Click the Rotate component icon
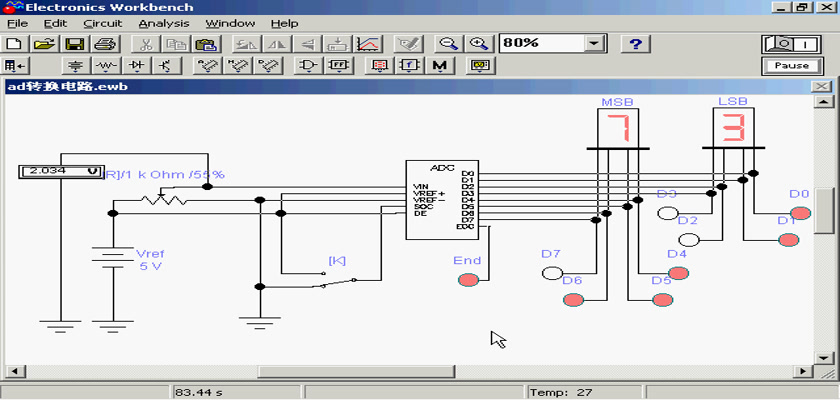Viewport: 840px width, 400px height. pos(246,43)
